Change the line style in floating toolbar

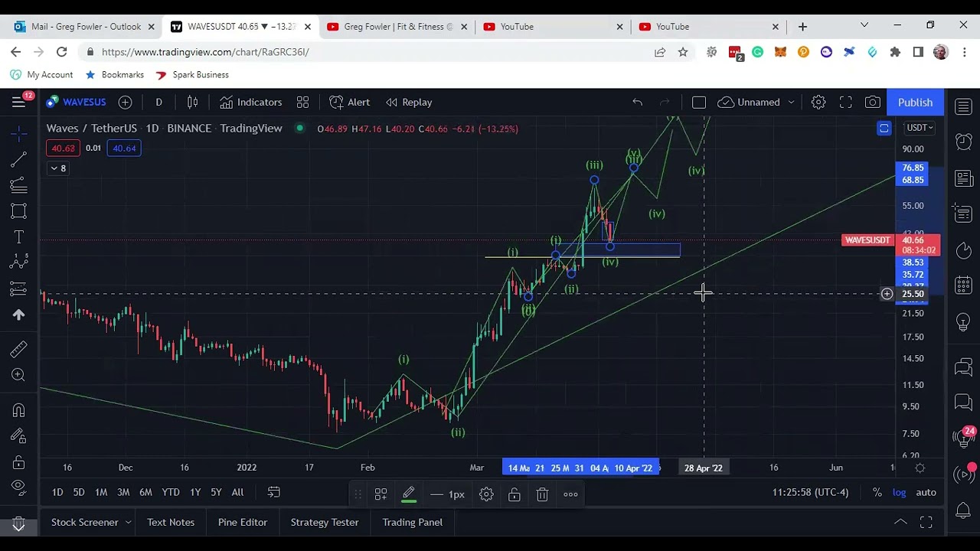coord(447,494)
